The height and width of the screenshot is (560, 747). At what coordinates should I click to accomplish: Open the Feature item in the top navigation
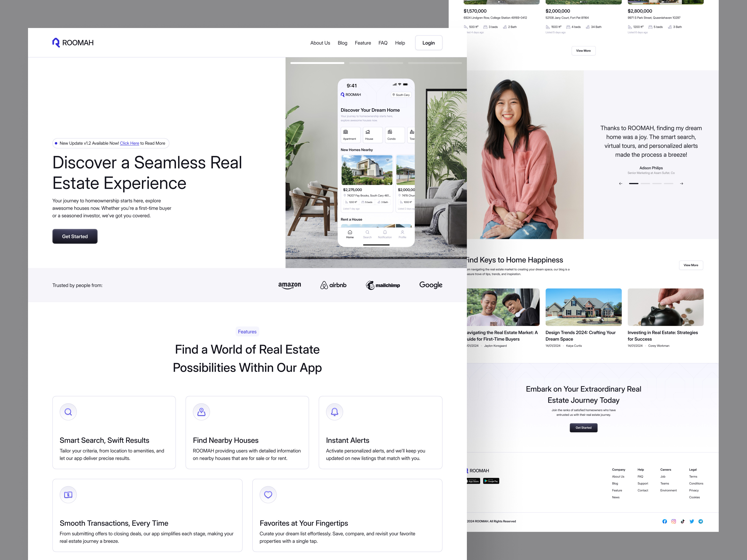click(363, 42)
